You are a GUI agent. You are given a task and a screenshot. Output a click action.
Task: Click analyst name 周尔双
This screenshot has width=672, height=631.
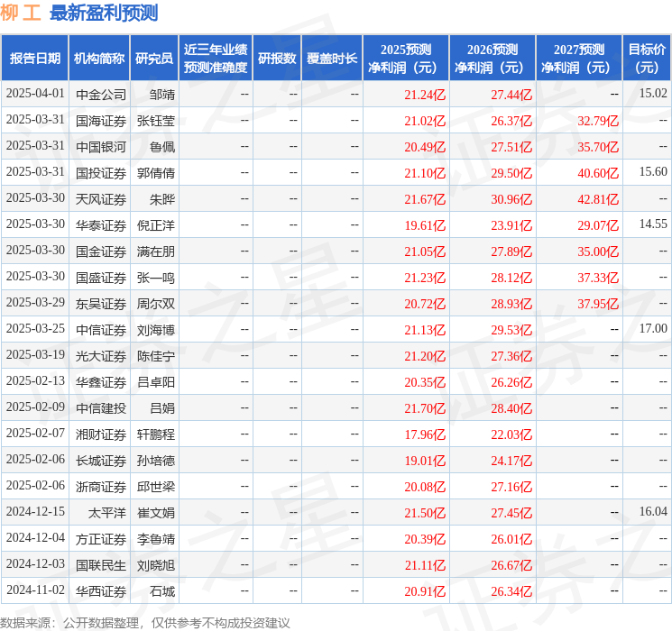click(156, 304)
